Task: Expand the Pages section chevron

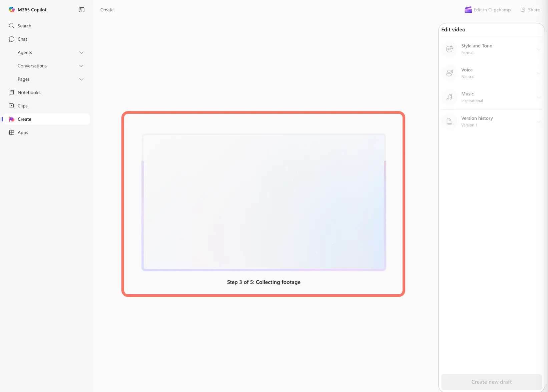Action: 81,79
